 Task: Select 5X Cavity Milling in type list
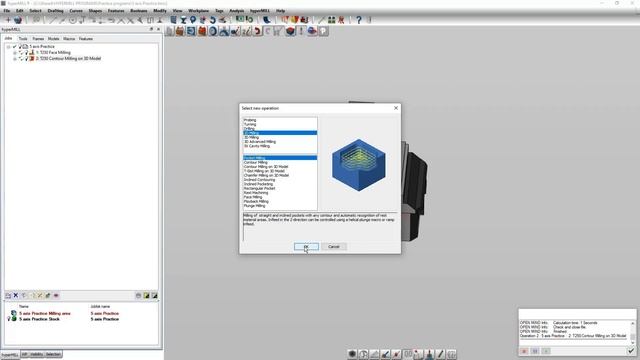(x=257, y=146)
